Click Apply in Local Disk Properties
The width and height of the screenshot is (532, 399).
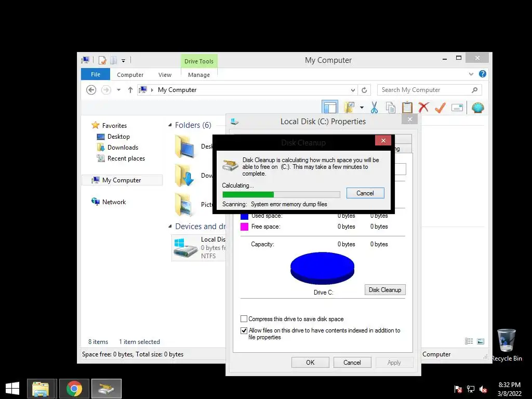coord(394,362)
